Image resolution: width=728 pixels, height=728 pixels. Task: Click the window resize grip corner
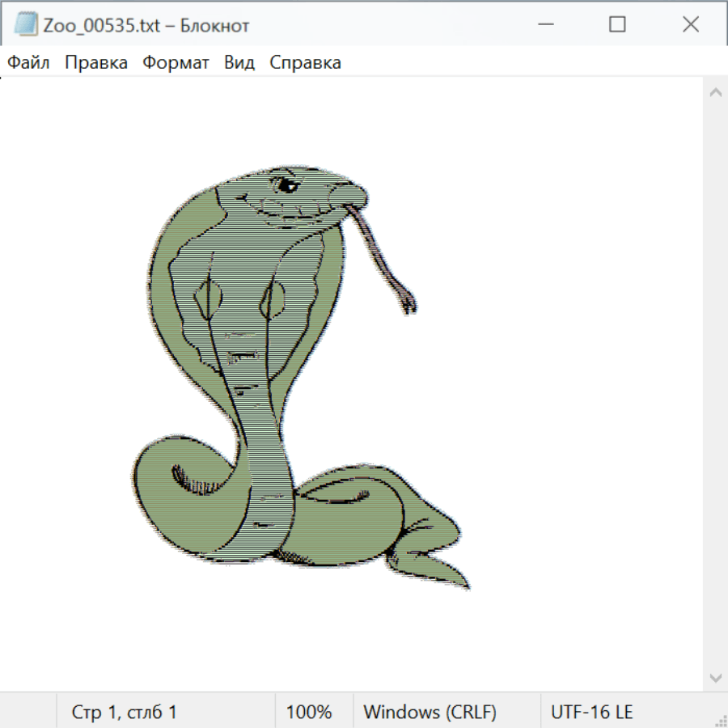coord(720,720)
